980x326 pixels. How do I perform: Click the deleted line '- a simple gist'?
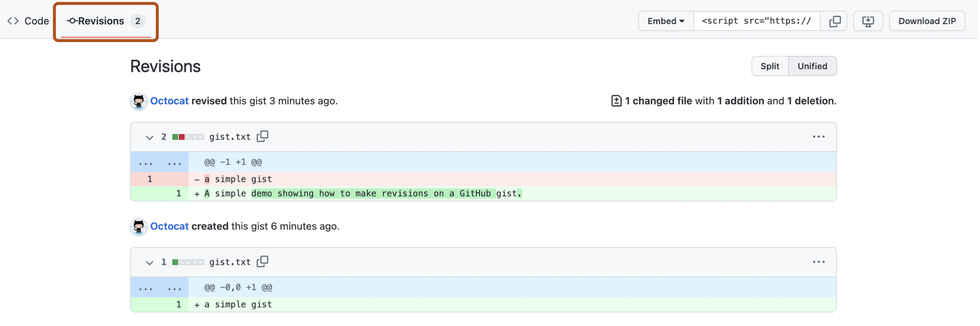[x=483, y=179]
